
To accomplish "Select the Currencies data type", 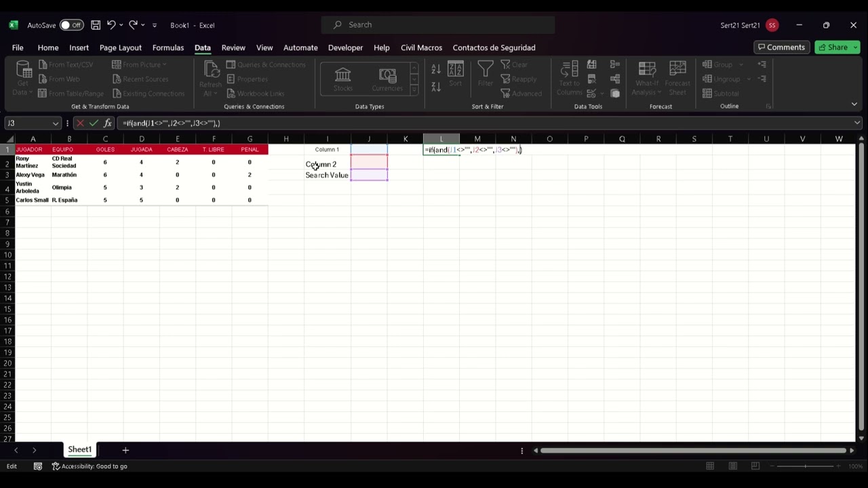I will coord(387,79).
